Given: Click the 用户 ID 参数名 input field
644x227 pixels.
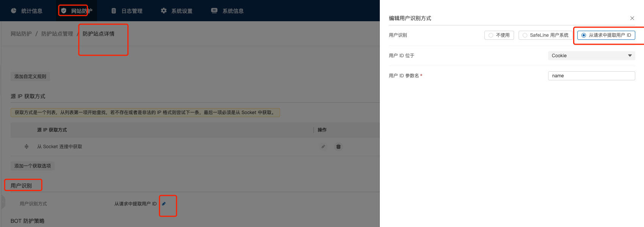Looking at the screenshot, I should tap(591, 76).
